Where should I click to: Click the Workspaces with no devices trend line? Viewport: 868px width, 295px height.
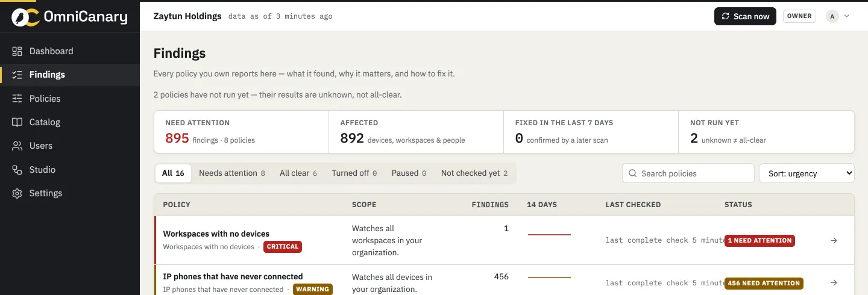point(549,234)
